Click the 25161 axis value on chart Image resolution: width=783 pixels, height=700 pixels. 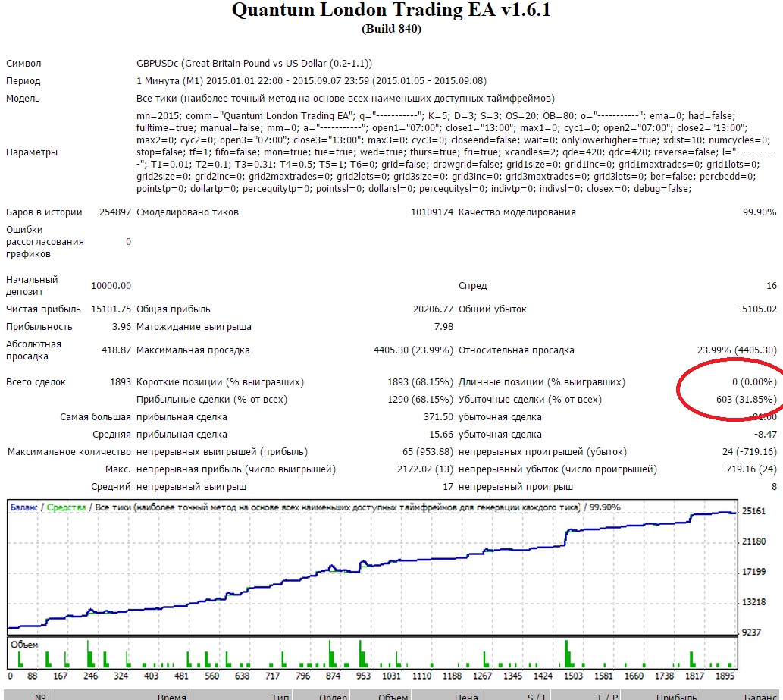click(x=753, y=511)
